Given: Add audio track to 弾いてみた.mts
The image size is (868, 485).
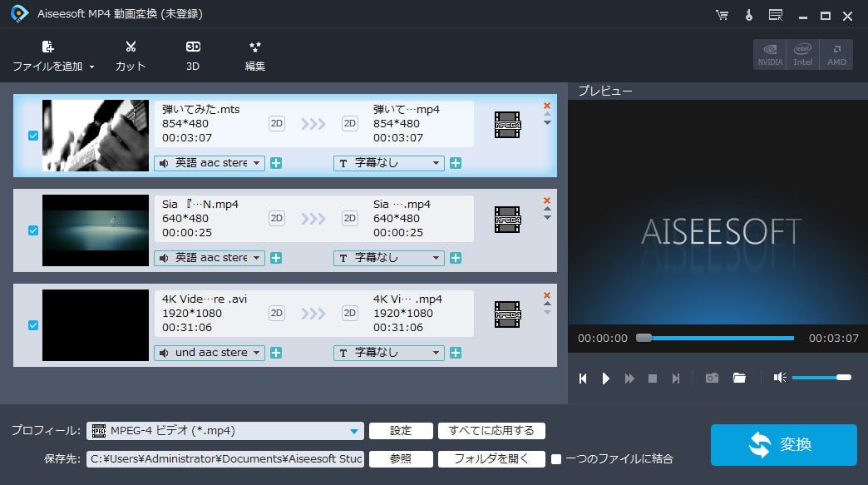Looking at the screenshot, I should tap(276, 163).
